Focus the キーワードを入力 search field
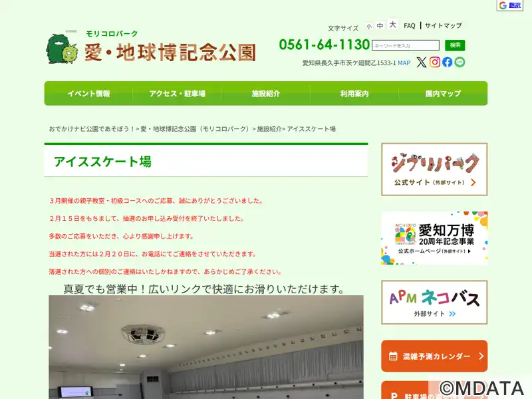Image resolution: width=532 pixels, height=399 pixels. pyautogui.click(x=406, y=45)
